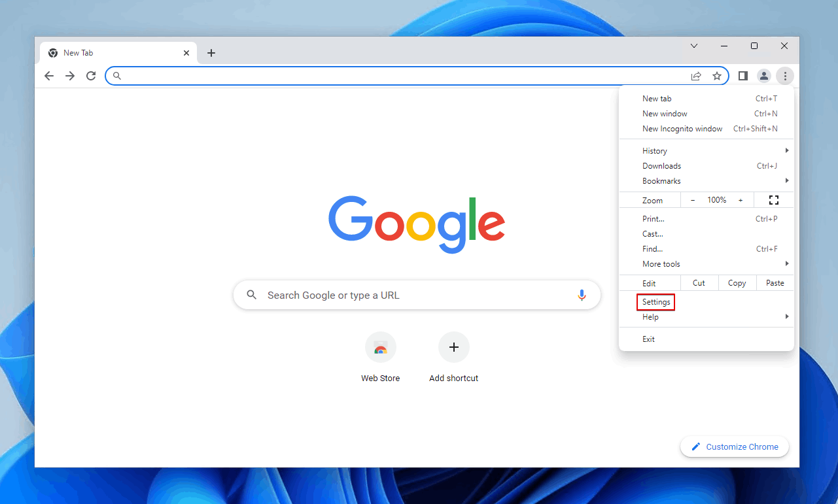Click Paste in the Edit row
The height and width of the screenshot is (504, 838).
775,283
